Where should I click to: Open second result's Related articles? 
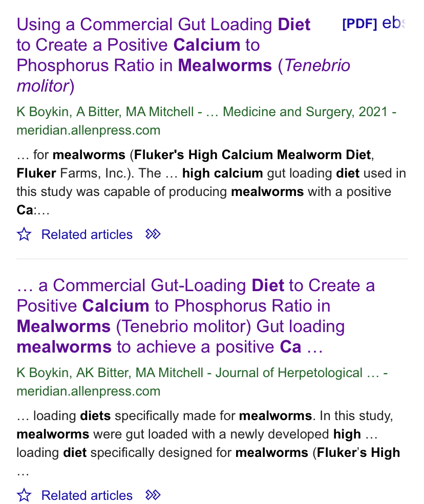[87, 495]
